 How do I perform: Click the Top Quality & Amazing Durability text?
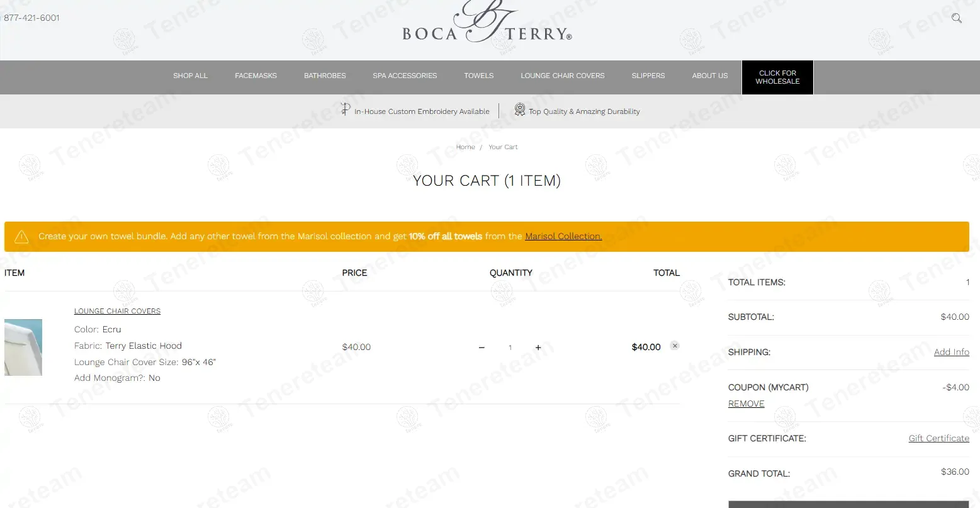click(584, 111)
